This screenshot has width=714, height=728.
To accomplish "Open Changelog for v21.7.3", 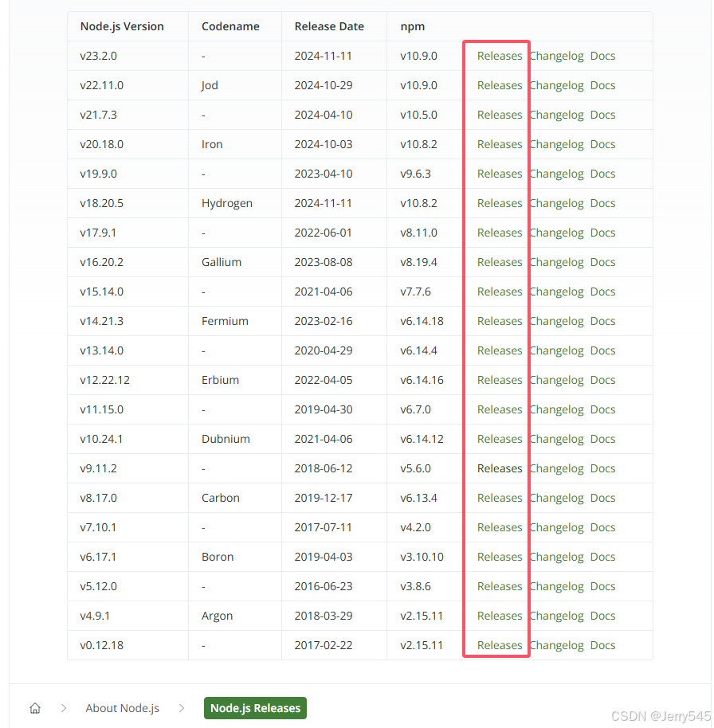I will pos(556,115).
